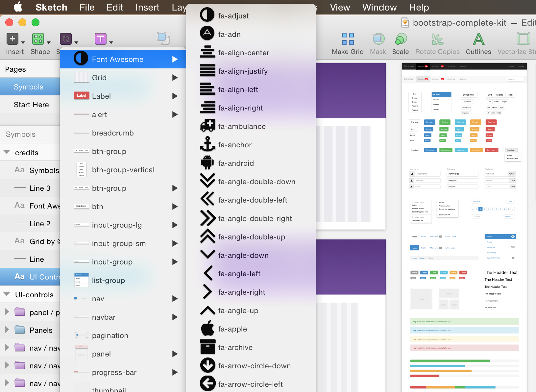This screenshot has height=392, width=536.
Task: Open the Grid submenu
Action: click(x=123, y=78)
